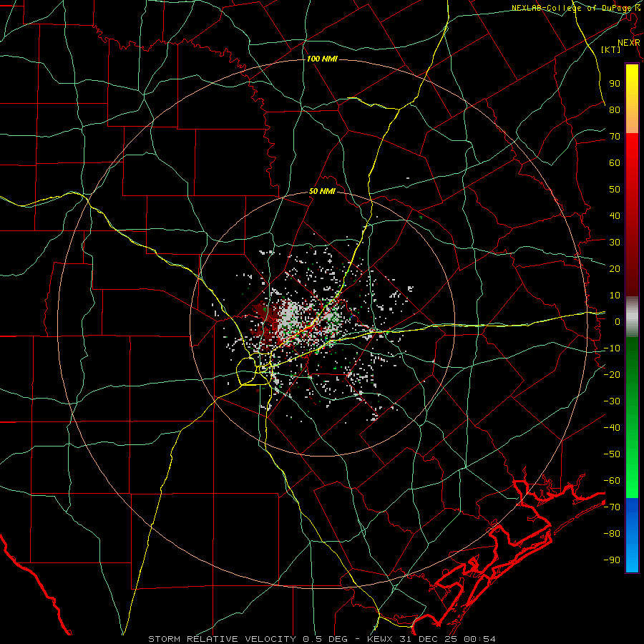This screenshot has width=644, height=644.
Task: Click the 100 NMI range ring label
Action: point(322,59)
